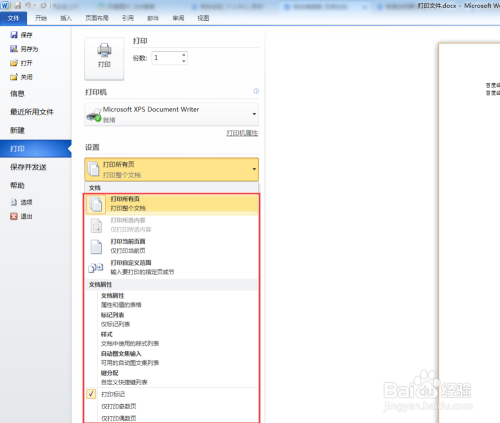The height and width of the screenshot is (423, 500).
Task: Click the redo icon in title bar
Action: point(43,5)
